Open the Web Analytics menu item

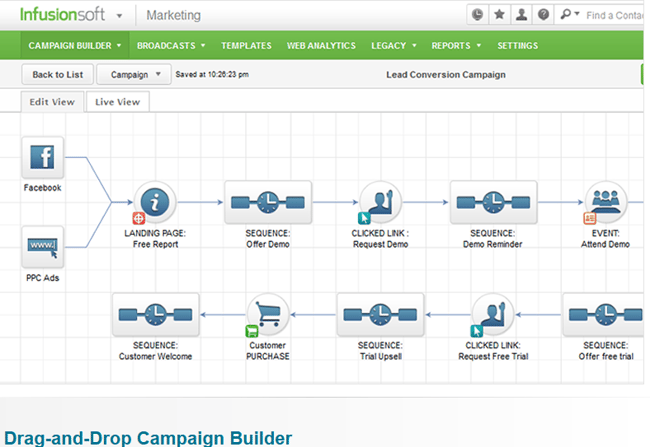(x=321, y=46)
